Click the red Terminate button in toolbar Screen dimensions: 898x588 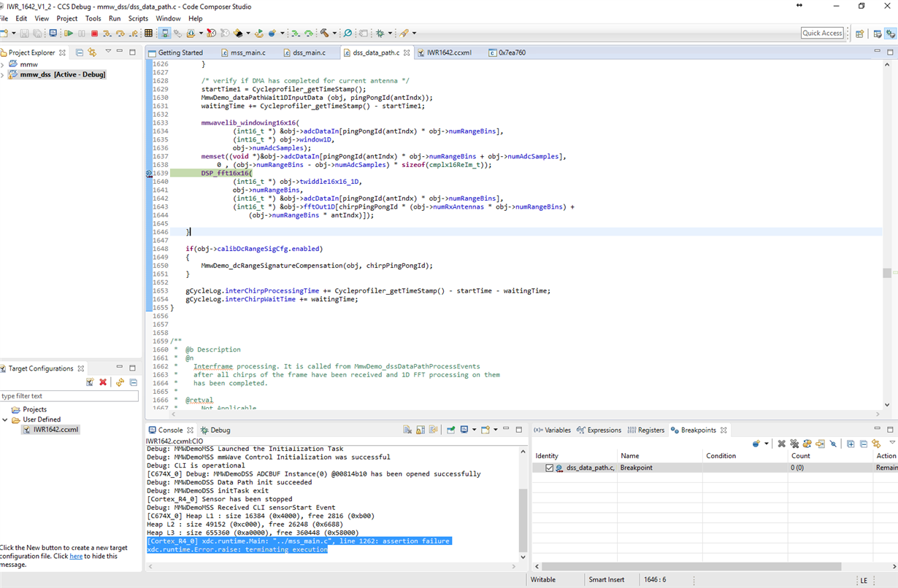pyautogui.click(x=94, y=34)
